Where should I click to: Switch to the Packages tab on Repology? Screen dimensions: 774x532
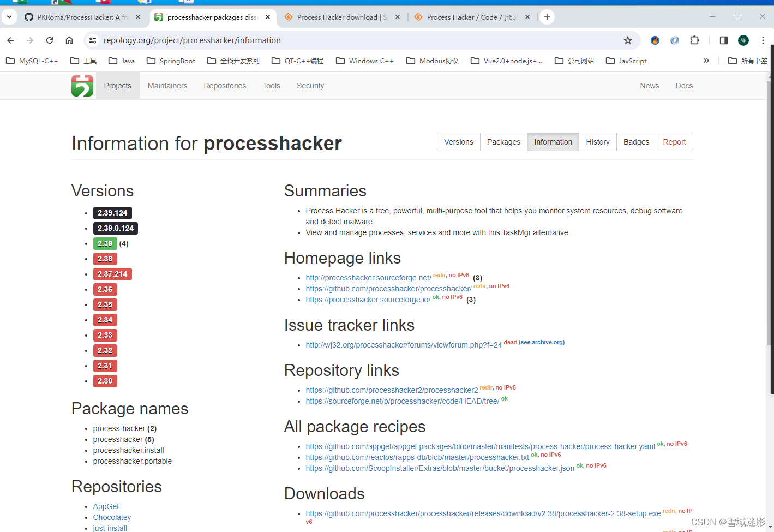point(503,142)
